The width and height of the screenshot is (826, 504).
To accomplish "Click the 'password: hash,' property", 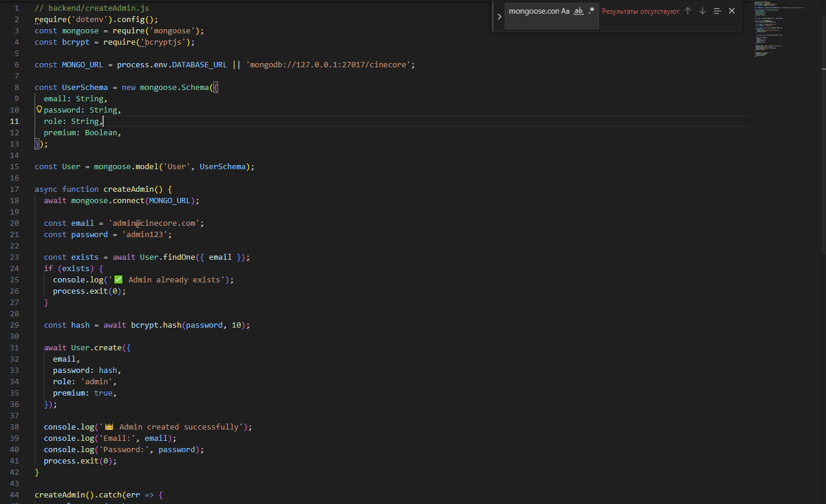I will (x=87, y=370).
